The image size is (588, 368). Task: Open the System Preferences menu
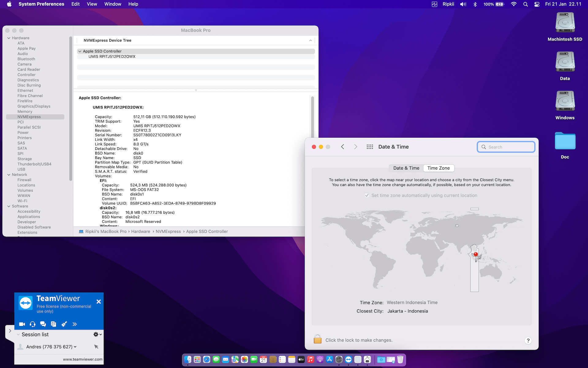pos(41,4)
